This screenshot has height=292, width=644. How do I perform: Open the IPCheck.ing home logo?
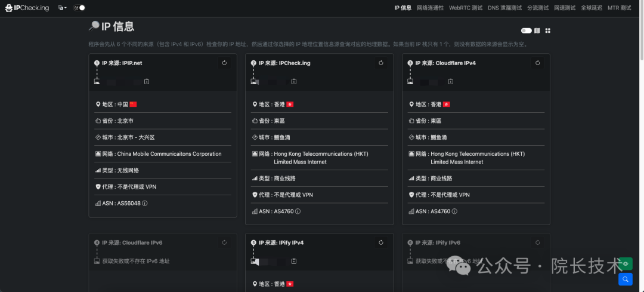coord(27,8)
